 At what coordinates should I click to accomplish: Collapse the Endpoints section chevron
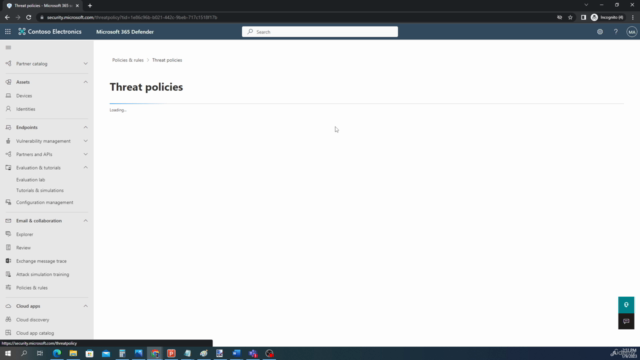tap(85, 127)
